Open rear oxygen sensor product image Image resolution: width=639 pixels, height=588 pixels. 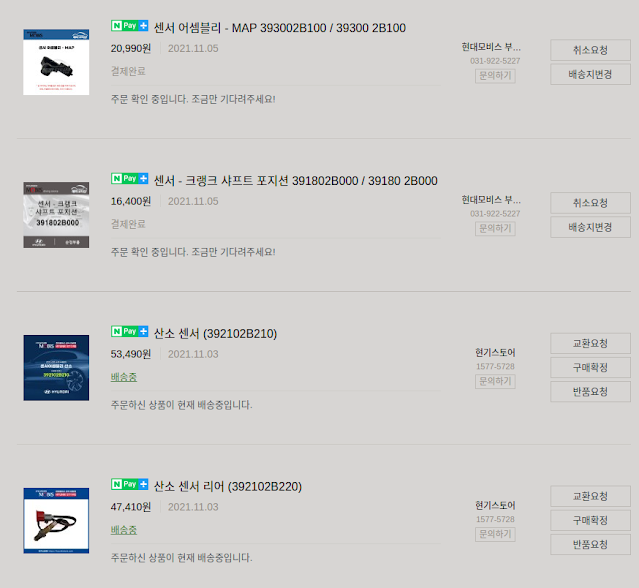pyautogui.click(x=56, y=520)
